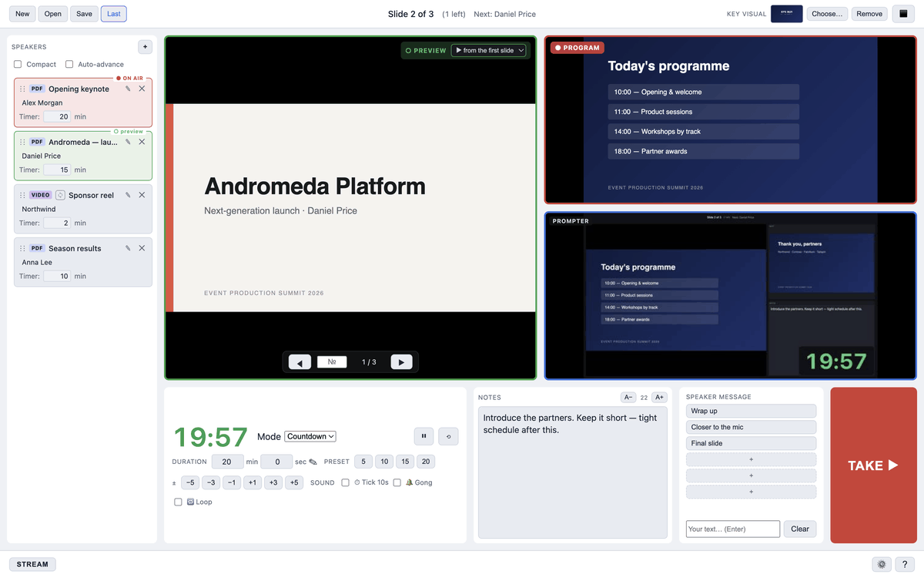This screenshot has width=924, height=578.
Task: Click the pencil icon for Sponsor reel
Action: (x=128, y=195)
